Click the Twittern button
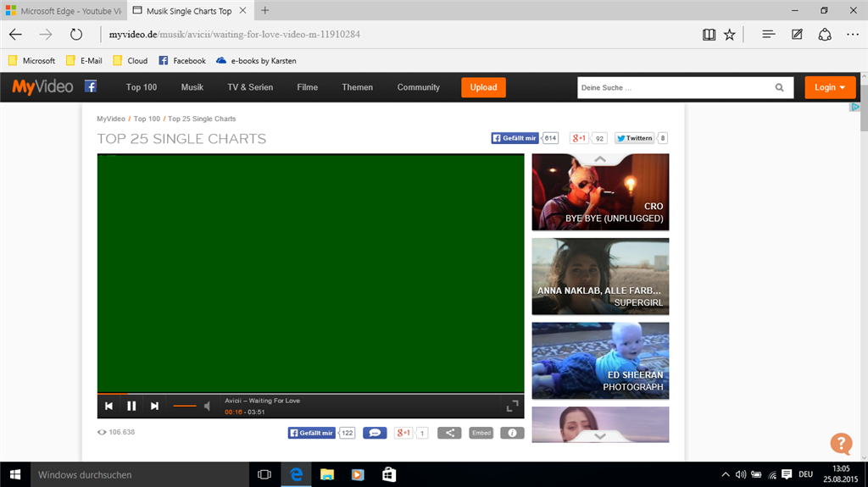This screenshot has width=868, height=487. [x=634, y=138]
